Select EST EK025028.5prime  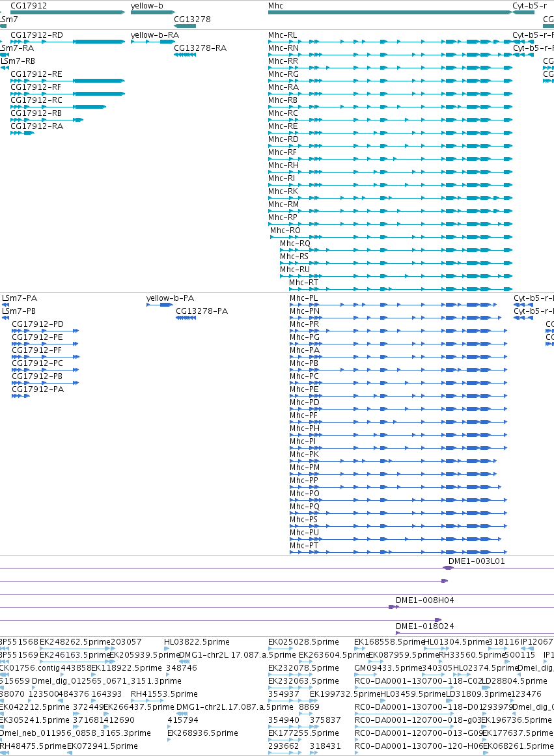tap(303, 642)
